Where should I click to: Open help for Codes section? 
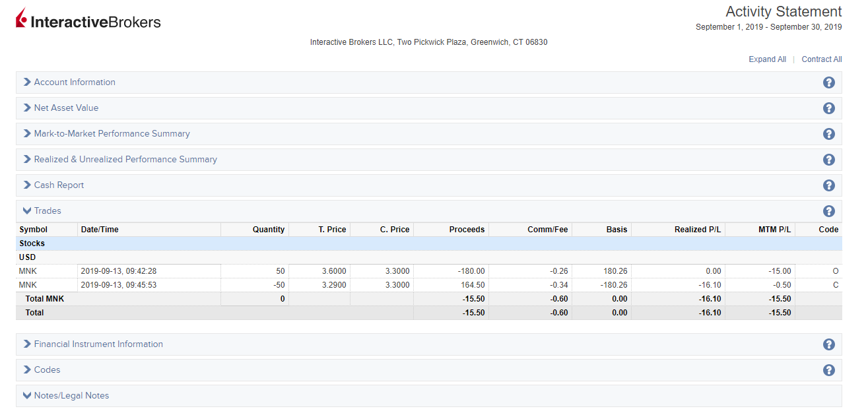pyautogui.click(x=829, y=370)
